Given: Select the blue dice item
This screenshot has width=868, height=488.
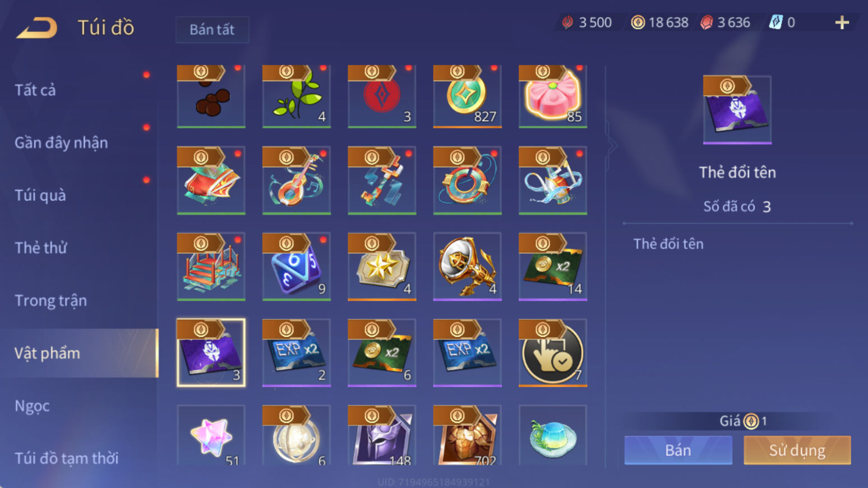Looking at the screenshot, I should pos(297,267).
